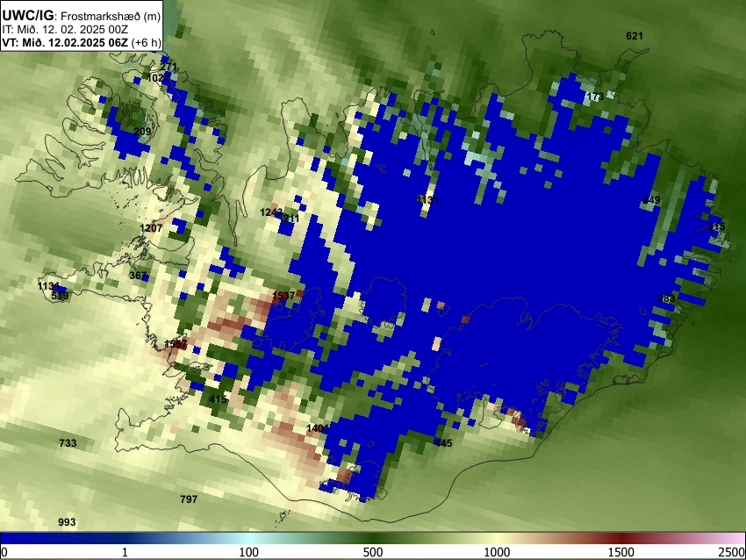
Task: Click the 519 value on the western peninsula
Action: pos(60,296)
